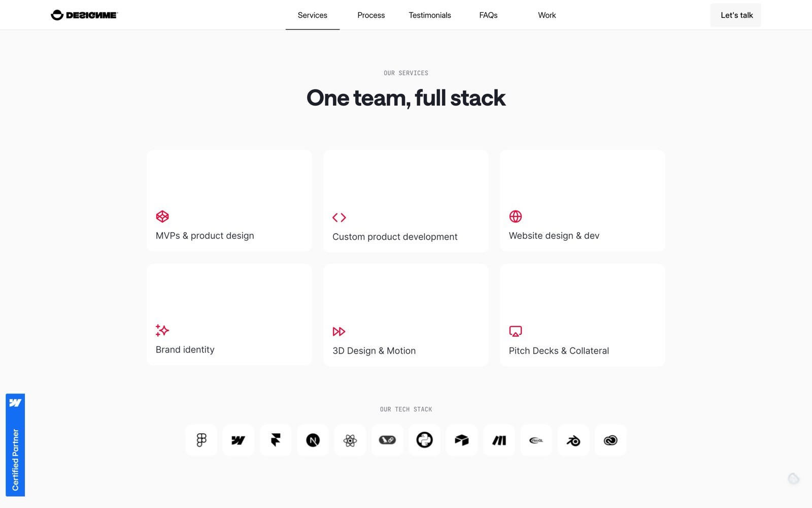
Task: Navigate to the Work section
Action: click(547, 15)
